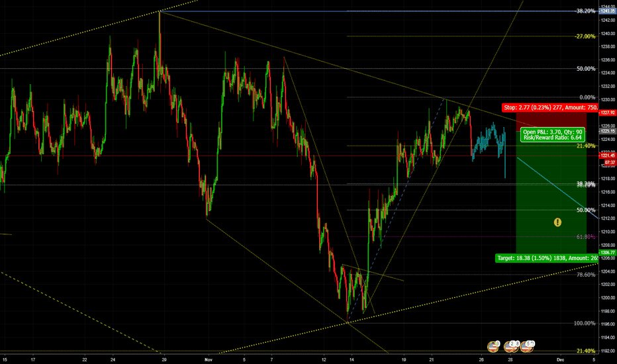Click the 1243.35 price tag on axis
Screen dimensions: 617x364
[608, 11]
